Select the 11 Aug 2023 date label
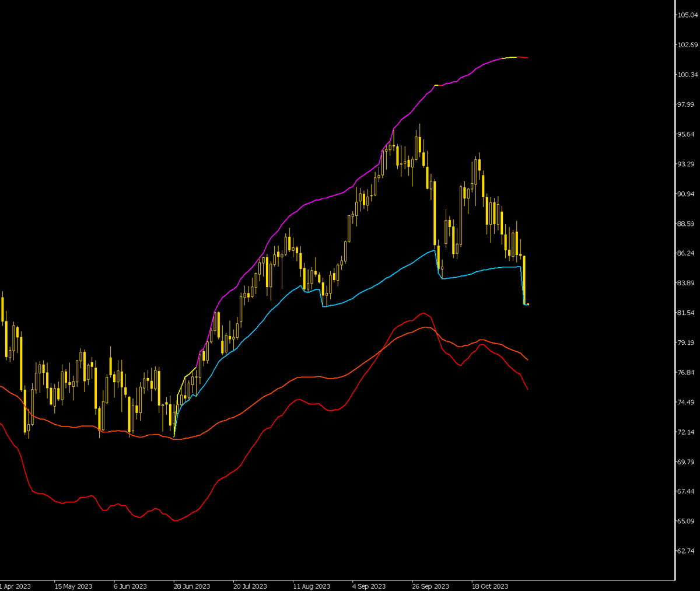Viewport: 700px width, 591px height. tap(311, 586)
